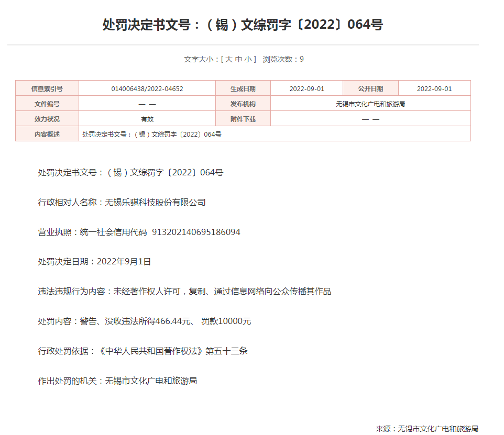Click the 来源 source text at bottom right

pyautogui.click(x=426, y=429)
